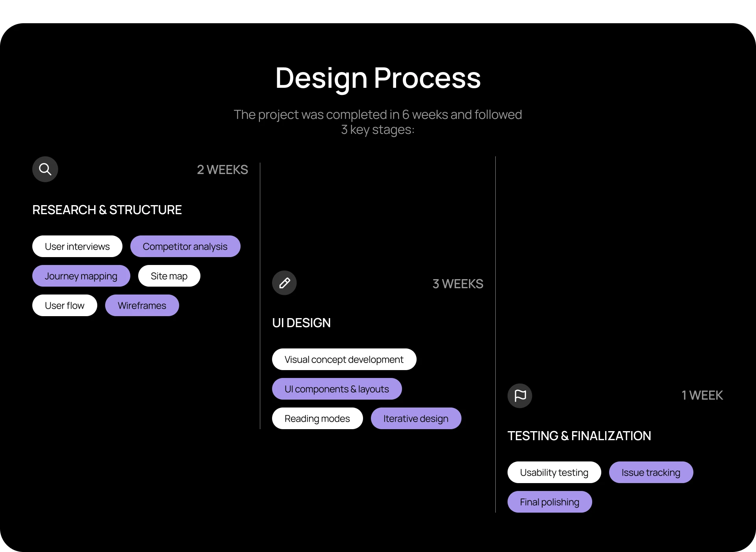Click the Reading modes pill

[x=317, y=419]
